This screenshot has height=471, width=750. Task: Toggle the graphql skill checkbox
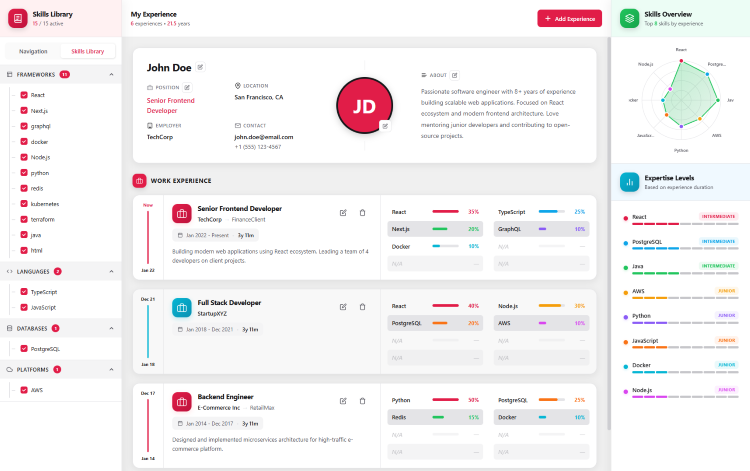pyautogui.click(x=24, y=126)
